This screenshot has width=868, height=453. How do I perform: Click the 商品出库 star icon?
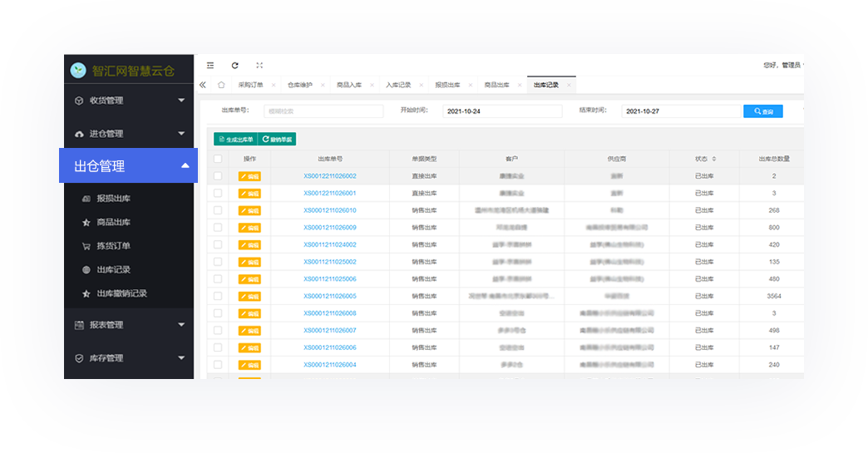86,223
